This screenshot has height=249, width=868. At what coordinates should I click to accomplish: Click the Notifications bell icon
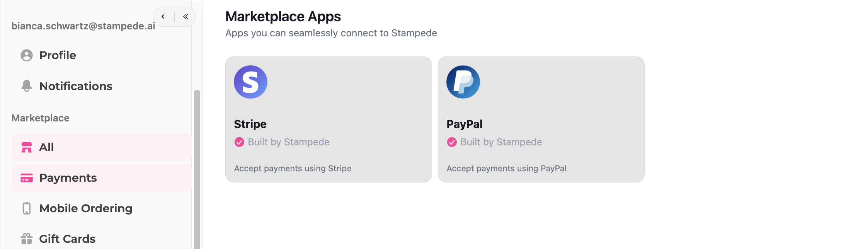(27, 86)
